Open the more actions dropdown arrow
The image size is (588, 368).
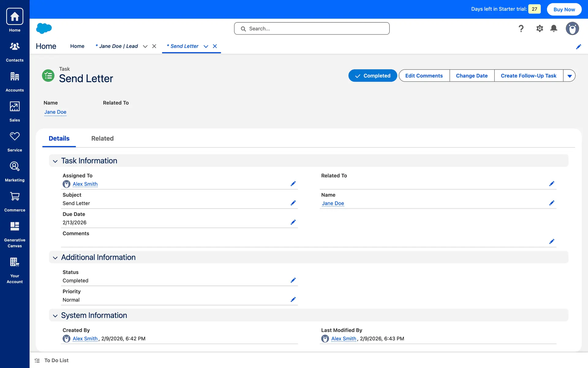click(569, 76)
